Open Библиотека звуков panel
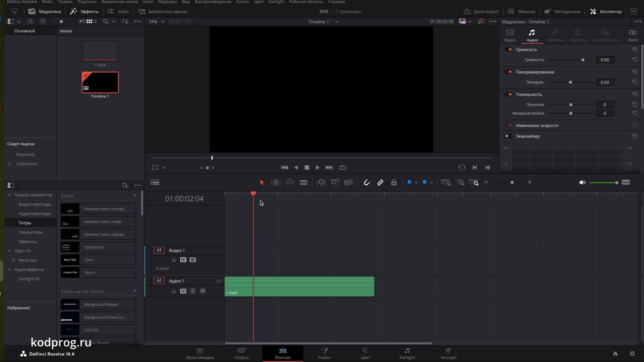The image size is (644, 362). (x=162, y=11)
